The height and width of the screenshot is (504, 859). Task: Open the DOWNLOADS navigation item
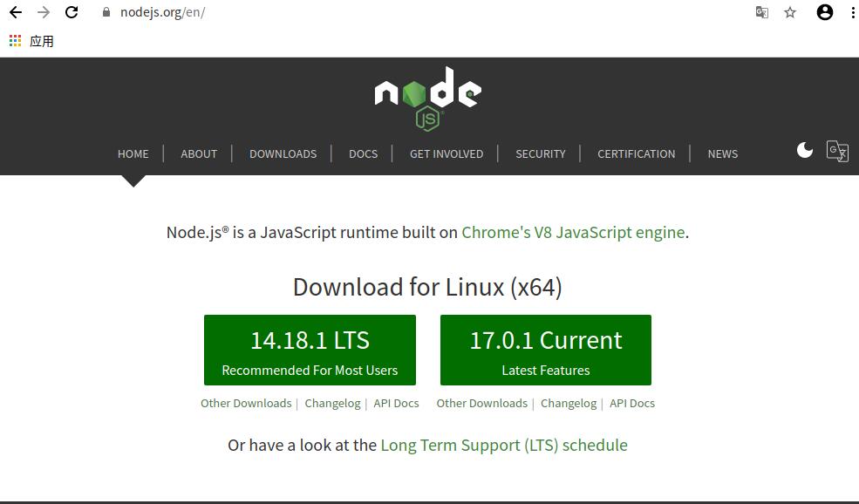pos(283,153)
